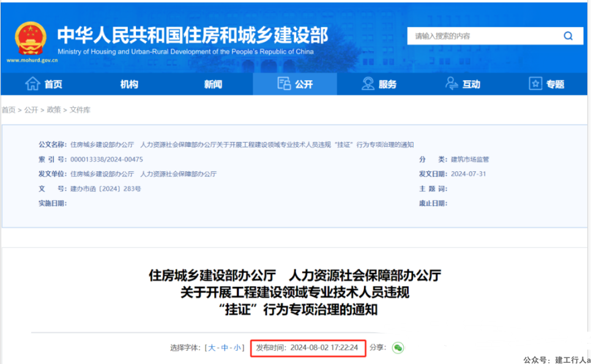This screenshot has height=364, width=591.
Task: Share the article via WeChat icon
Action: pos(398,347)
